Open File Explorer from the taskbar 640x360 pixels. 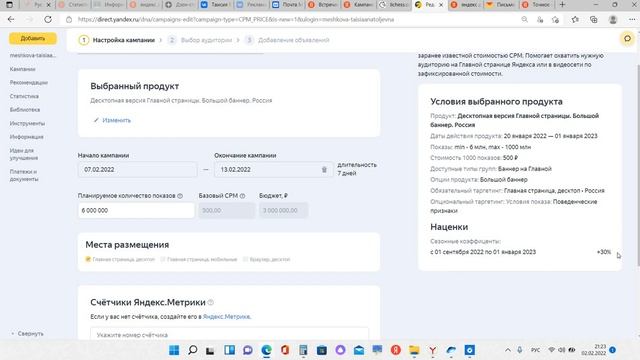pyautogui.click(x=414, y=350)
